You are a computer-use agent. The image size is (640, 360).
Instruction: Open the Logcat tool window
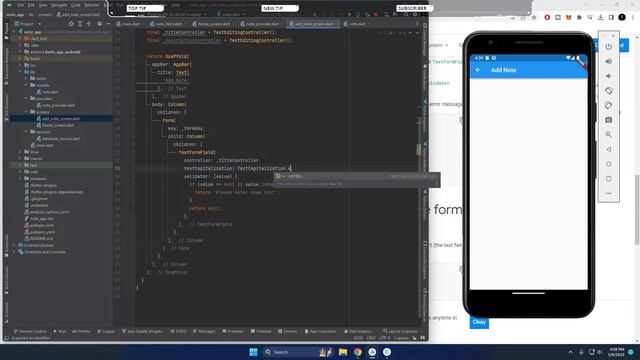(106, 331)
